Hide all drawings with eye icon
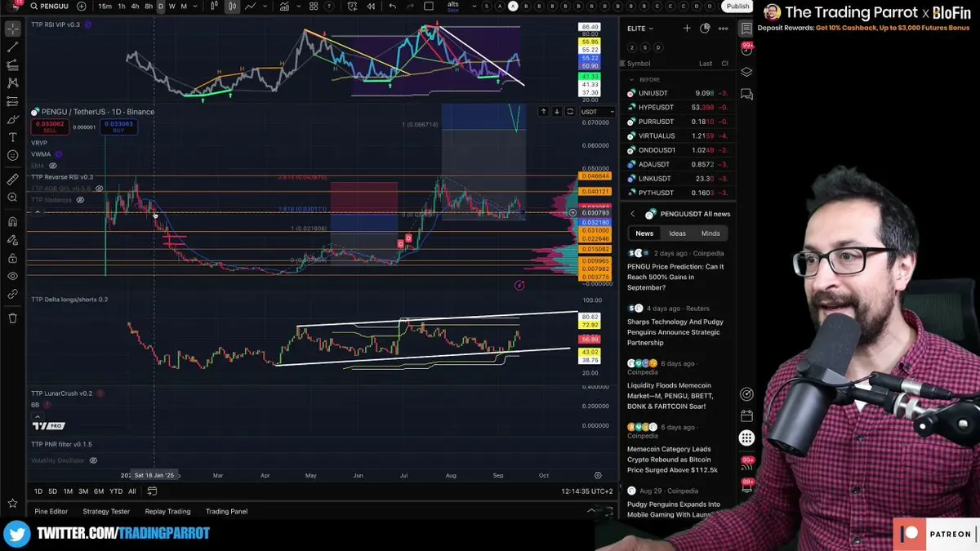Screen dimensions: 980x551 click(x=12, y=276)
